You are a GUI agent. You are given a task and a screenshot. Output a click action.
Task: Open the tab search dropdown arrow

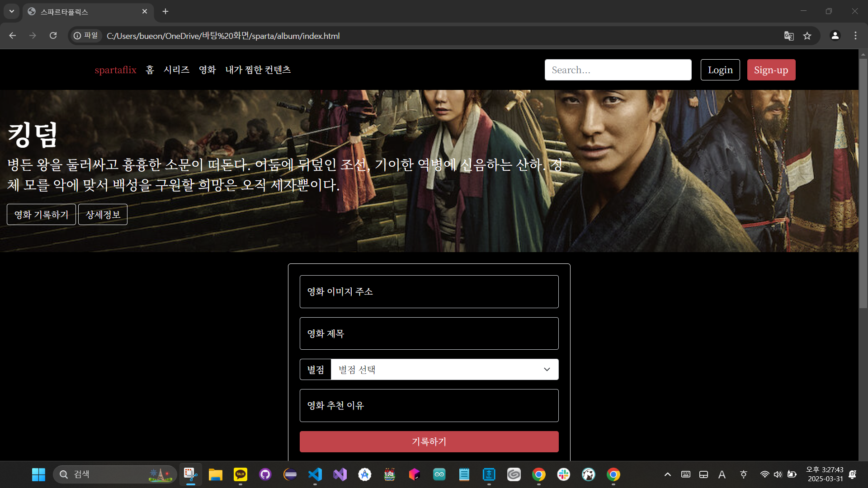[12, 11]
